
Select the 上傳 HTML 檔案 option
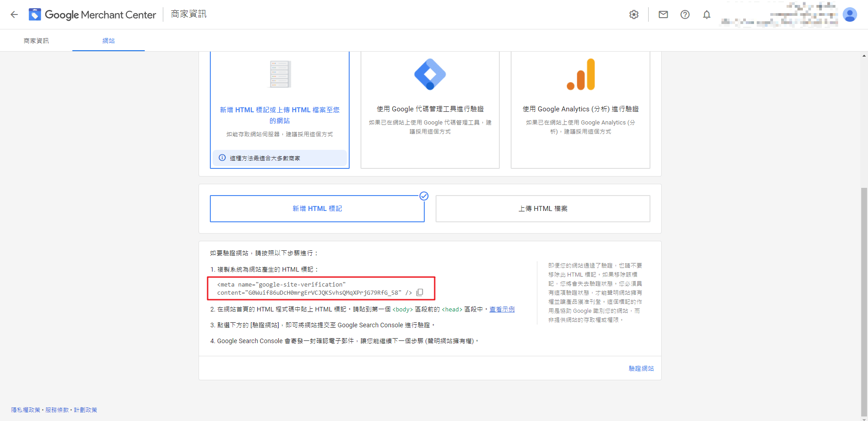click(x=543, y=209)
